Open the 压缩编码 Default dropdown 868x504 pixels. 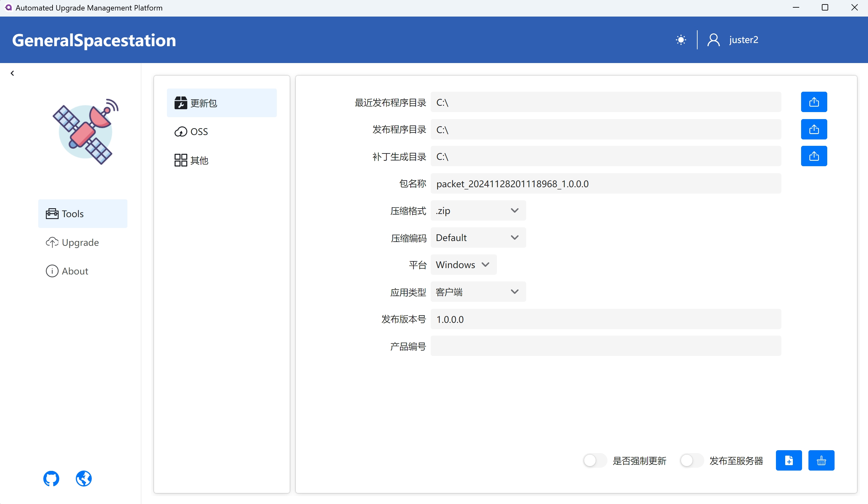pos(478,238)
